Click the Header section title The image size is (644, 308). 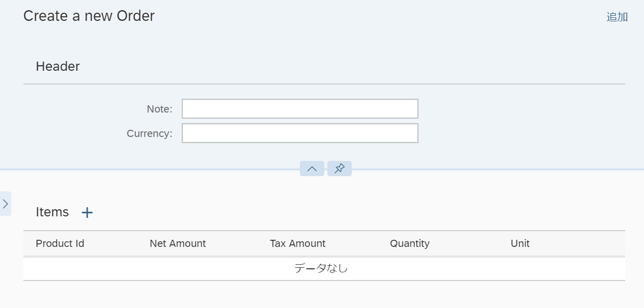(58, 67)
